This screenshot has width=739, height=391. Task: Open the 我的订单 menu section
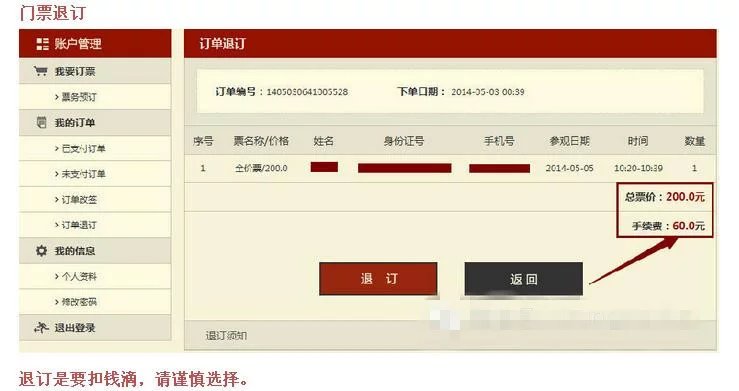point(95,122)
